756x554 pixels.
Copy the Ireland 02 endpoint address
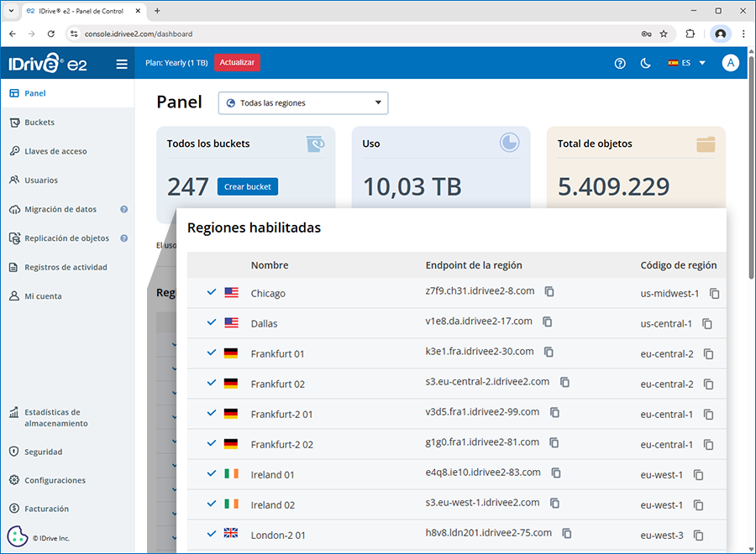pyautogui.click(x=554, y=504)
